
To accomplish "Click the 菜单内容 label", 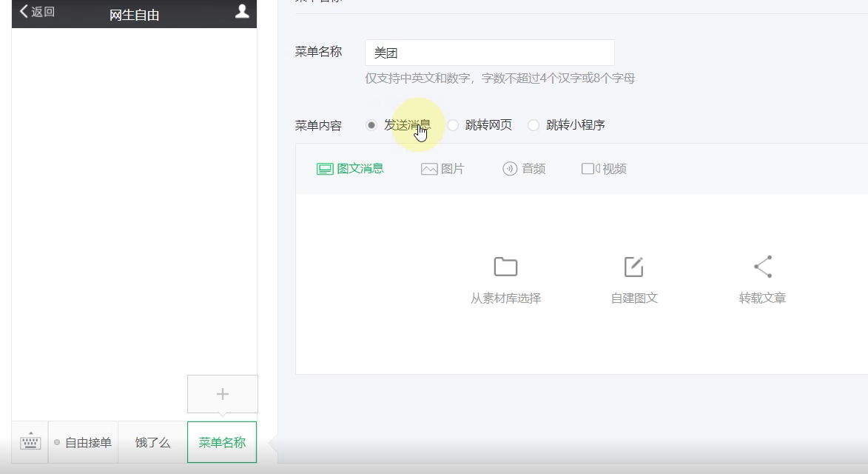I will pyautogui.click(x=318, y=126).
